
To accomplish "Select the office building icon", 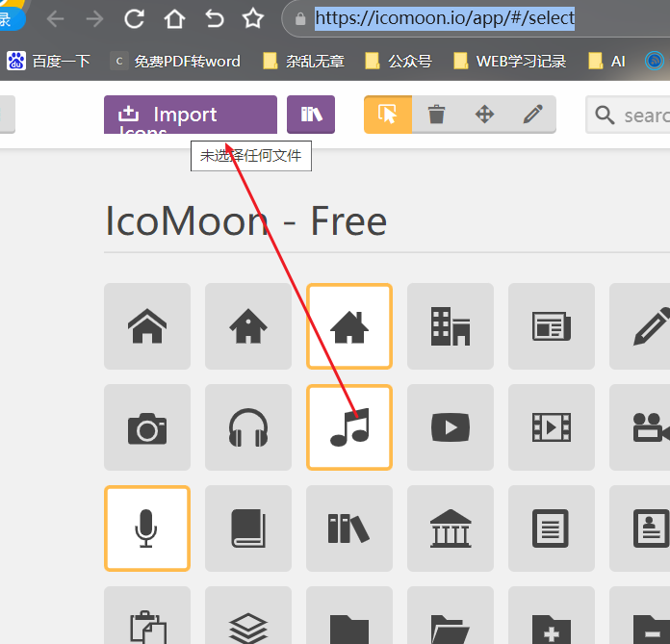I will (451, 326).
